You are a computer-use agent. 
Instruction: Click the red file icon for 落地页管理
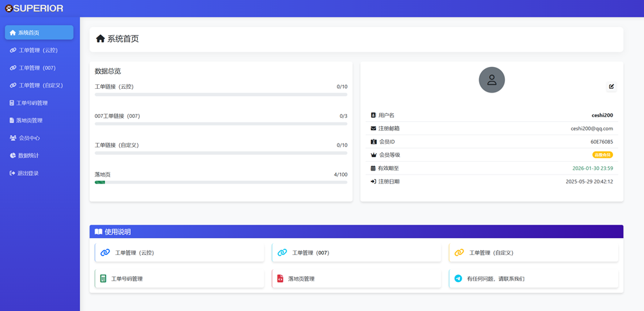(280, 279)
